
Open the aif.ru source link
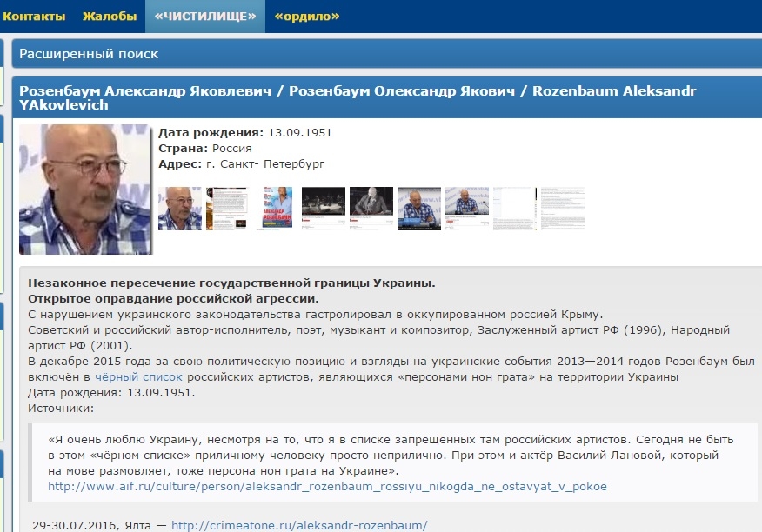327,486
